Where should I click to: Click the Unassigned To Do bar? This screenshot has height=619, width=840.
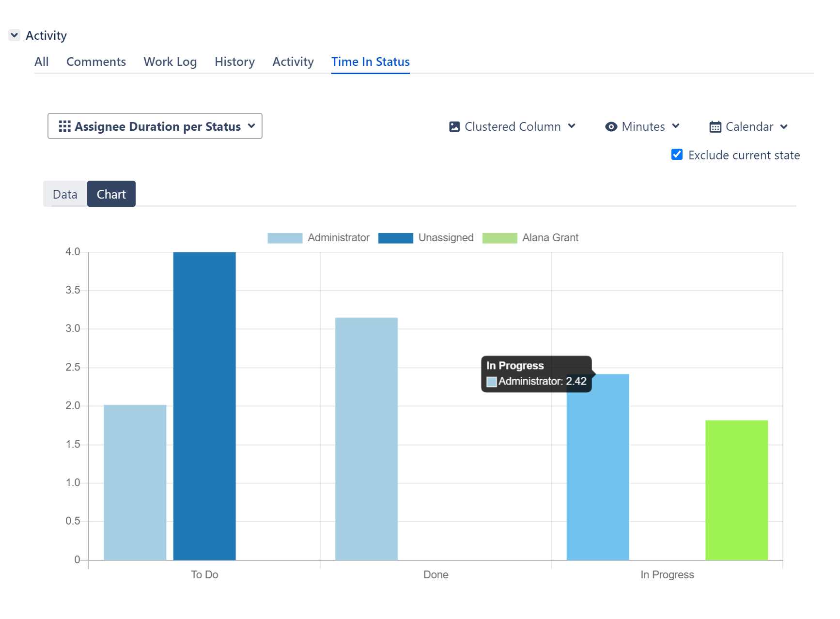(204, 406)
